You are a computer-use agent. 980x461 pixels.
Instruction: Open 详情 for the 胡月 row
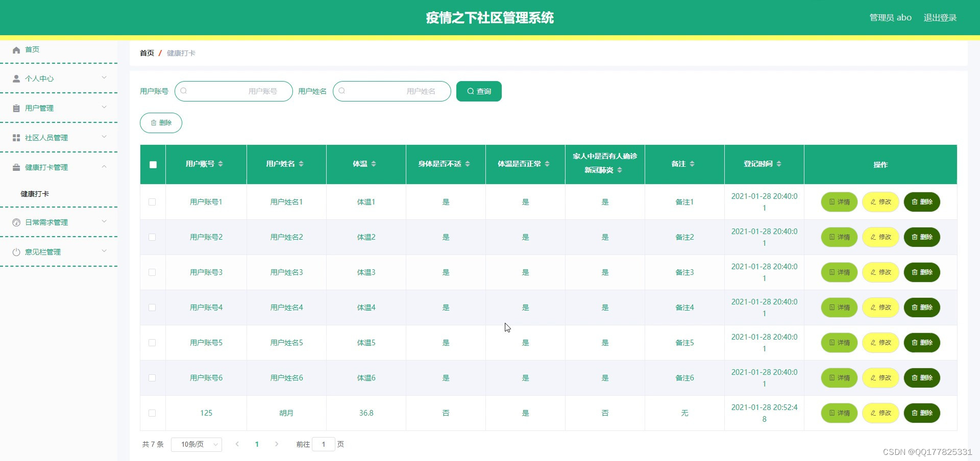pyautogui.click(x=839, y=413)
